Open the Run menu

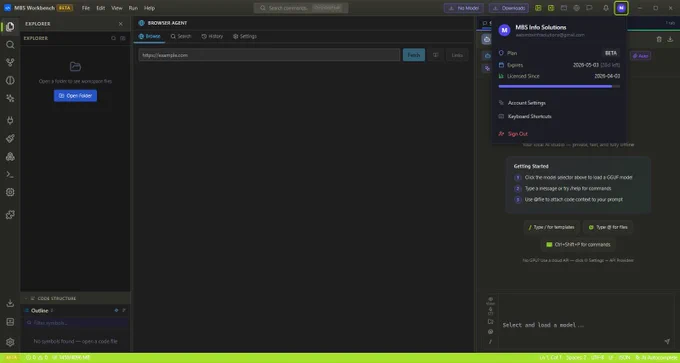point(133,8)
